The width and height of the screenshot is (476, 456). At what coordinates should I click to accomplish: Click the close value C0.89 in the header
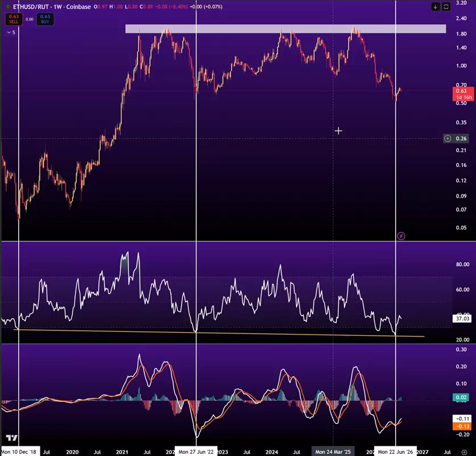[x=146, y=7]
